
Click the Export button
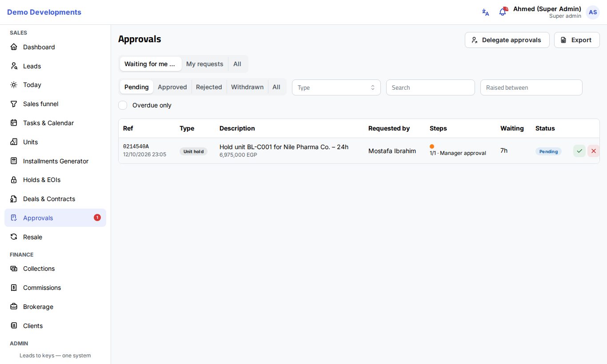(x=577, y=40)
